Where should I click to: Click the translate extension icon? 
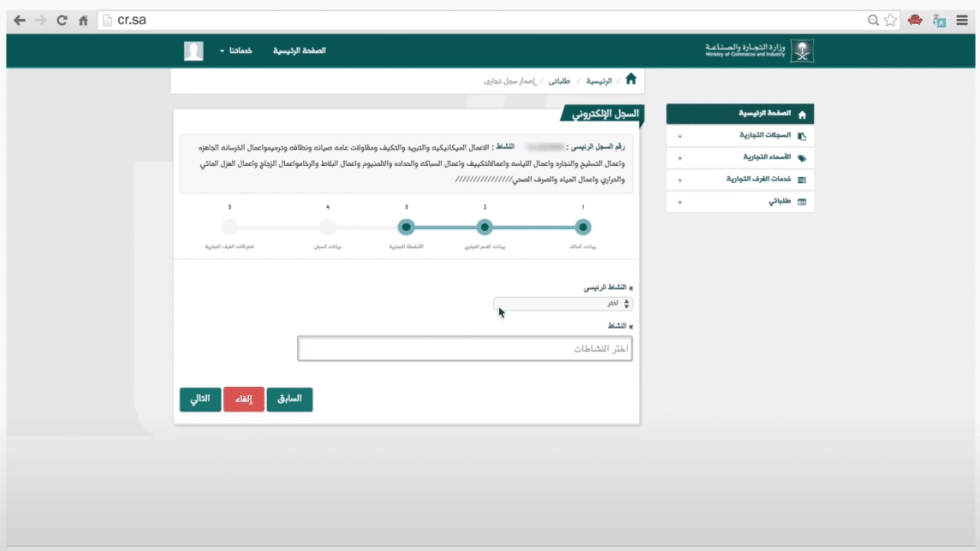click(939, 21)
